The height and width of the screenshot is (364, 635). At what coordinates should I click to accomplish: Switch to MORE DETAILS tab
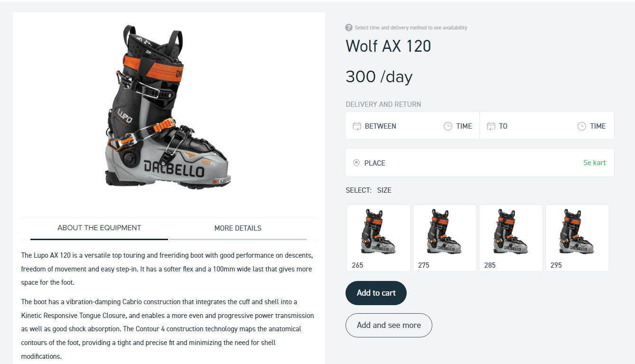point(238,228)
